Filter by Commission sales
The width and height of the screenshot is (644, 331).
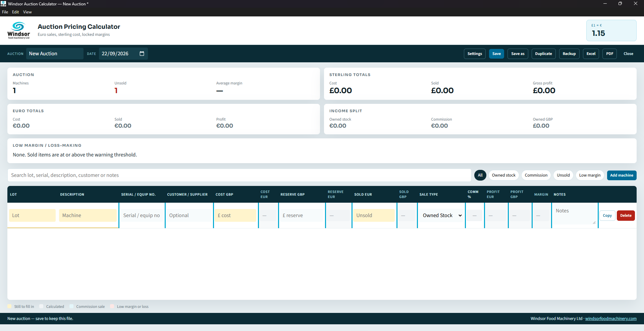(536, 175)
